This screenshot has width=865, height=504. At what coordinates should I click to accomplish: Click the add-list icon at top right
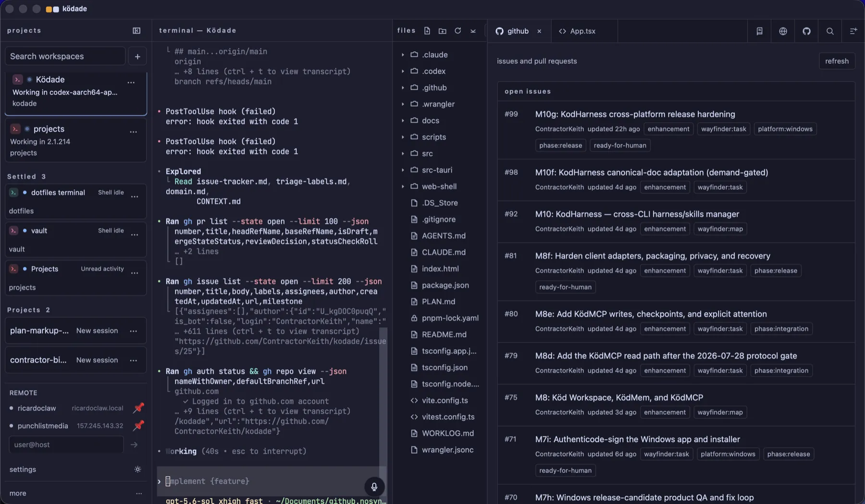click(853, 31)
